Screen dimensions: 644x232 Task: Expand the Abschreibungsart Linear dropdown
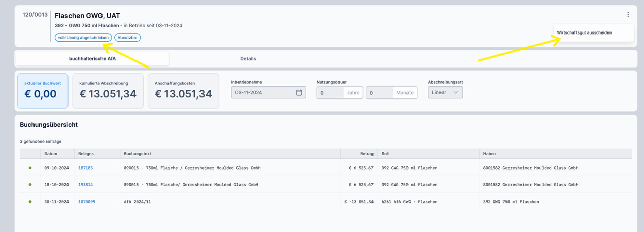tap(445, 93)
